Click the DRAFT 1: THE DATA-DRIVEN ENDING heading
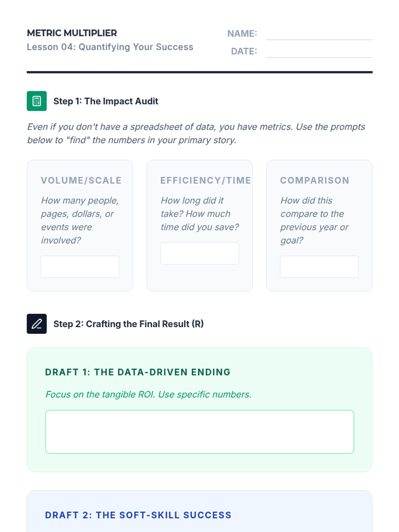Viewport: 399px width, 532px height. point(138,372)
